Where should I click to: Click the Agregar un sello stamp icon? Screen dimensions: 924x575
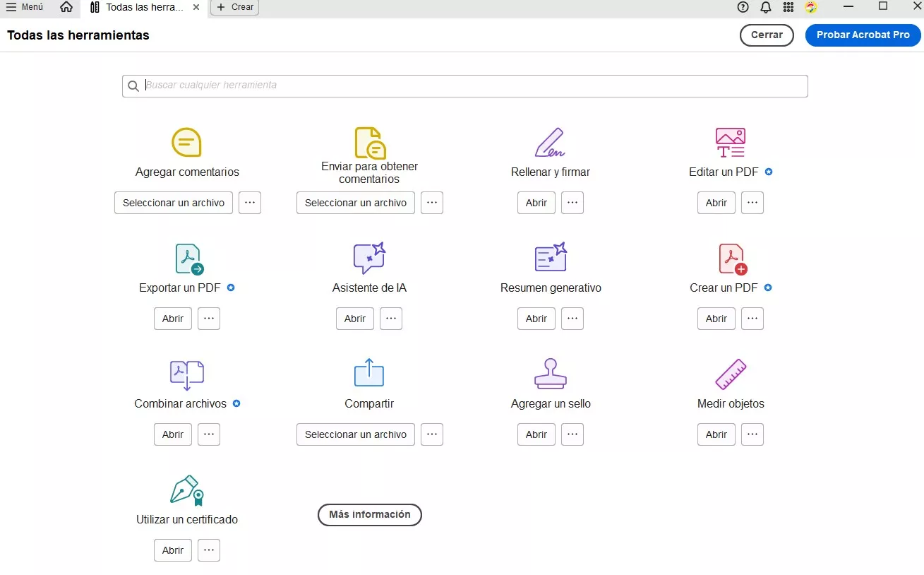click(x=551, y=374)
